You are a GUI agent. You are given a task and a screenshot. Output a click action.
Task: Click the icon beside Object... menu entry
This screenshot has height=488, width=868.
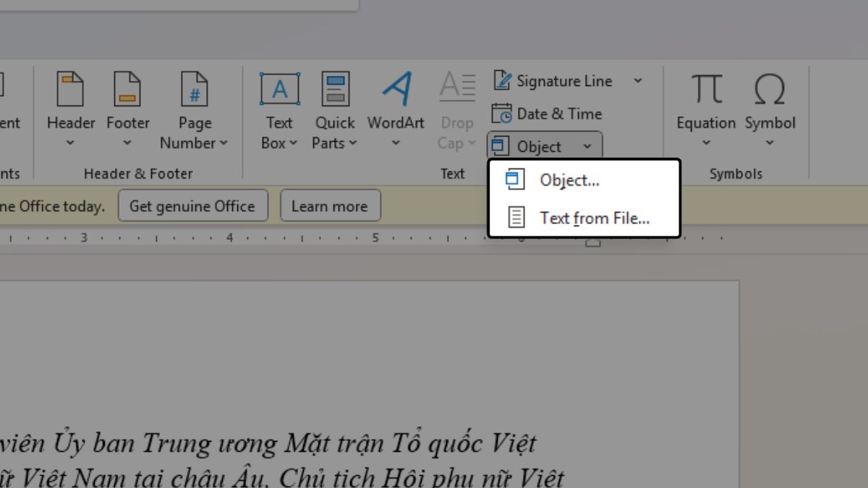pos(514,180)
